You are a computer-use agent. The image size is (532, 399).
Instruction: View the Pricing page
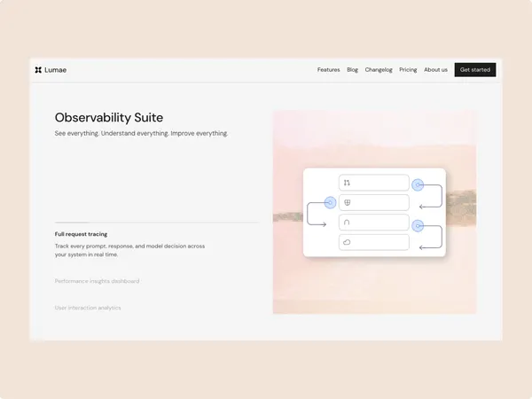tap(408, 69)
